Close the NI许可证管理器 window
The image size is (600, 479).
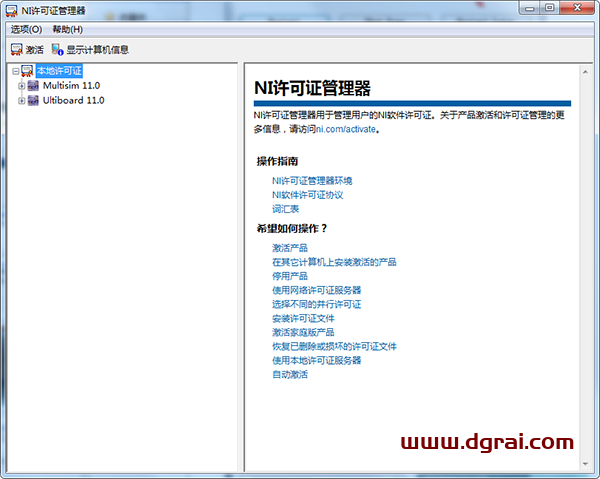click(x=577, y=8)
